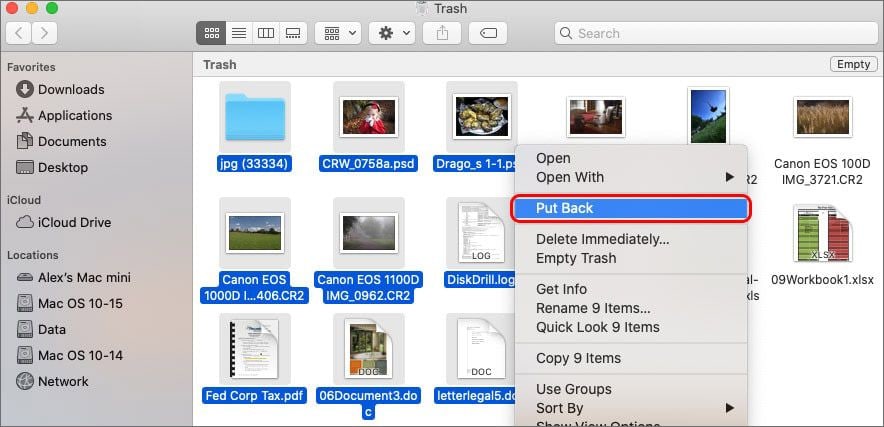
Task: Select the blue sky tree photo thumbnail
Action: (x=708, y=116)
